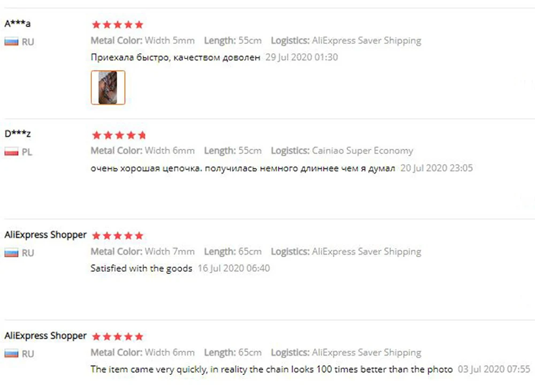Click the star rating on D***z's review
This screenshot has height=392, width=535.
(x=119, y=135)
